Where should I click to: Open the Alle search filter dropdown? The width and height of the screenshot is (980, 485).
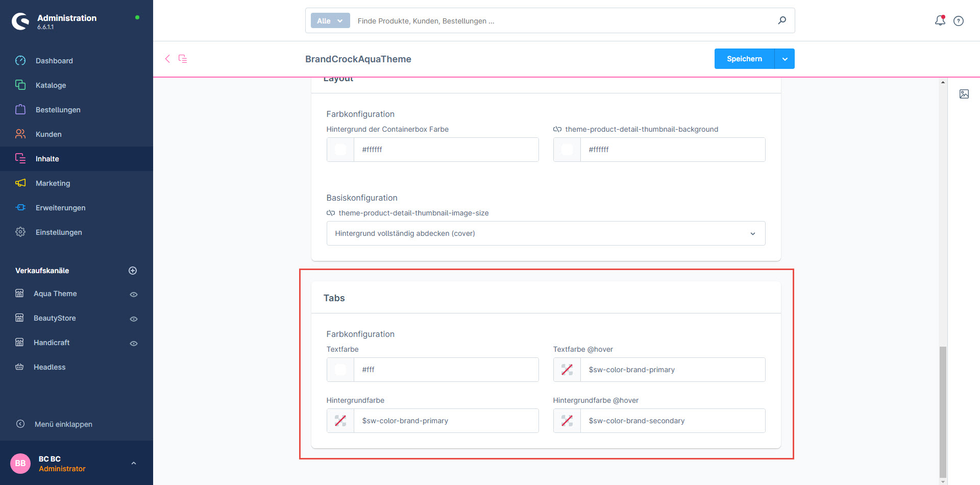click(x=330, y=21)
